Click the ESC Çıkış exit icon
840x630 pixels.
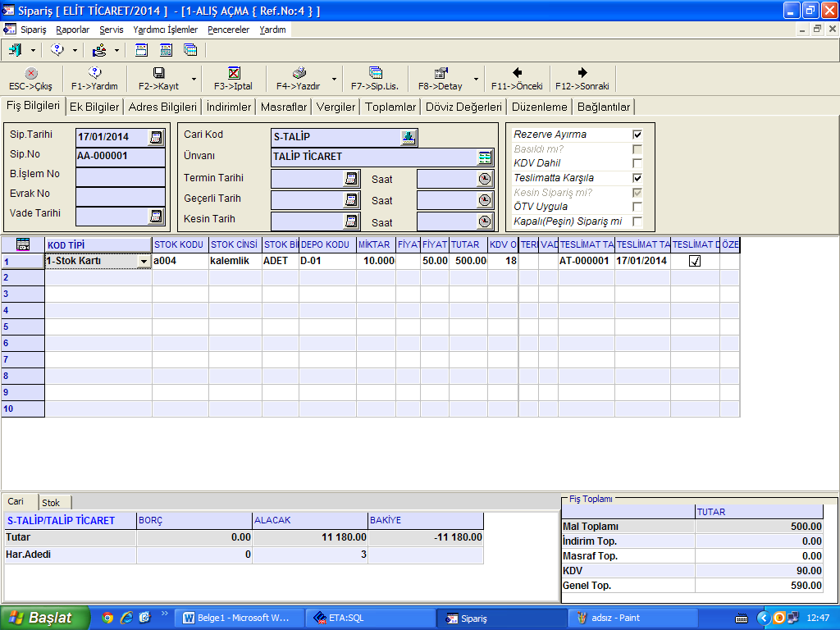(x=31, y=73)
